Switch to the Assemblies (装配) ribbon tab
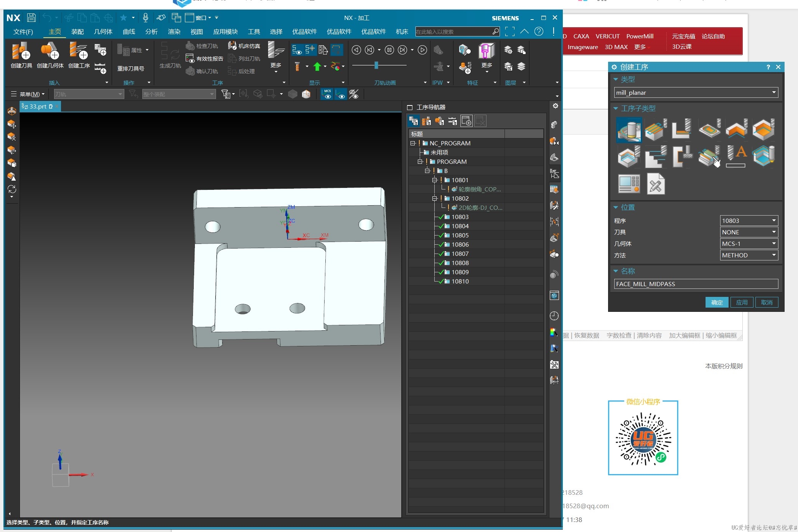798x532 pixels. coord(77,32)
